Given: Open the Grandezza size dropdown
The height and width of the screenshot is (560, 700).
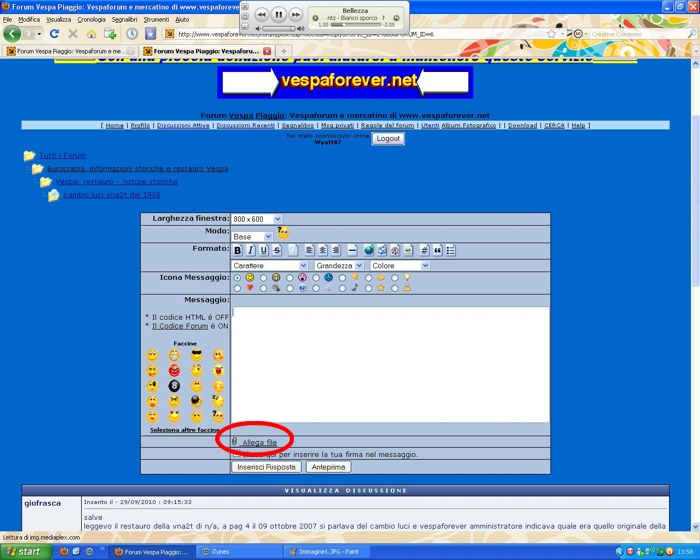Looking at the screenshot, I should click(x=339, y=266).
